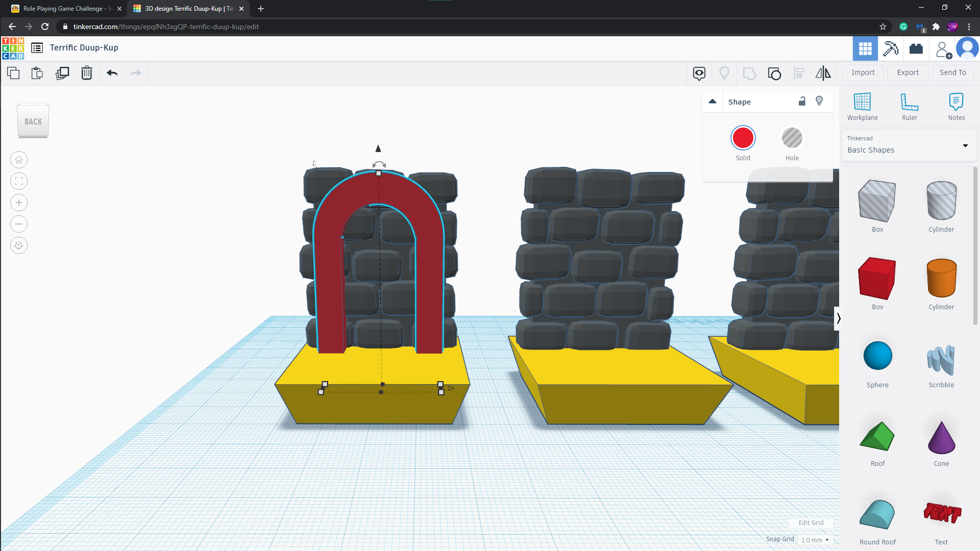Click the Show all lightbulb icon

click(x=724, y=73)
